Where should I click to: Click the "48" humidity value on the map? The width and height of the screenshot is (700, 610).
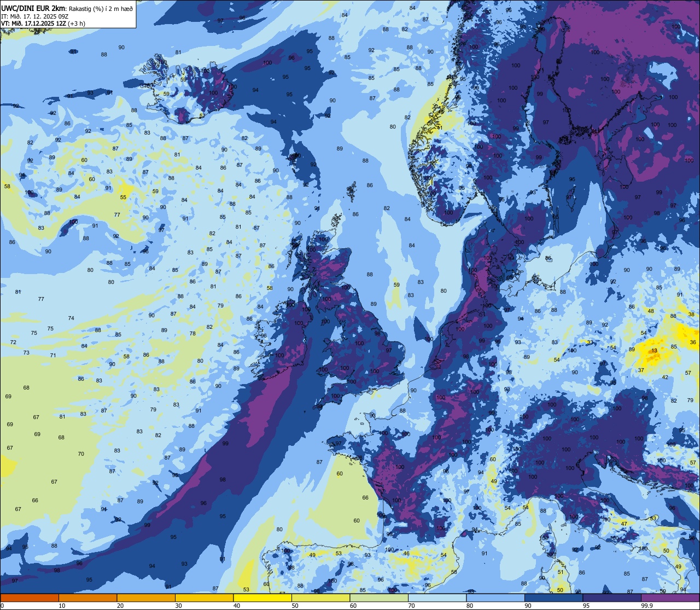(651, 311)
